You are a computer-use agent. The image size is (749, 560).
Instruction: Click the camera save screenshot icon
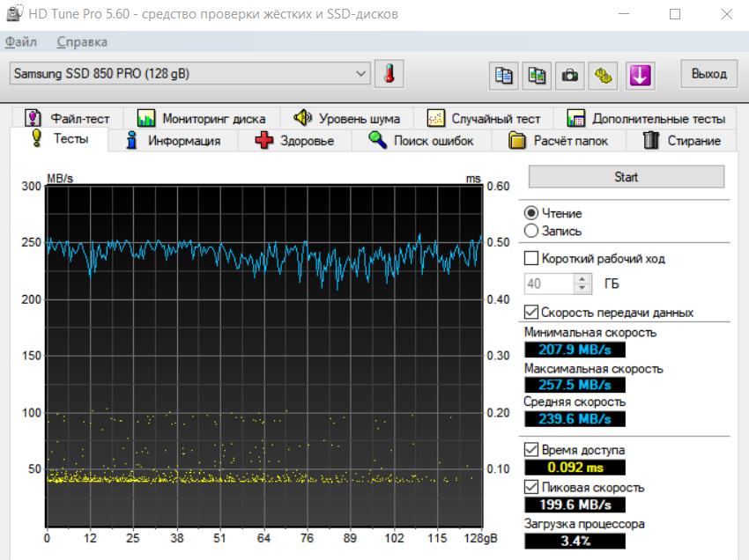click(570, 76)
